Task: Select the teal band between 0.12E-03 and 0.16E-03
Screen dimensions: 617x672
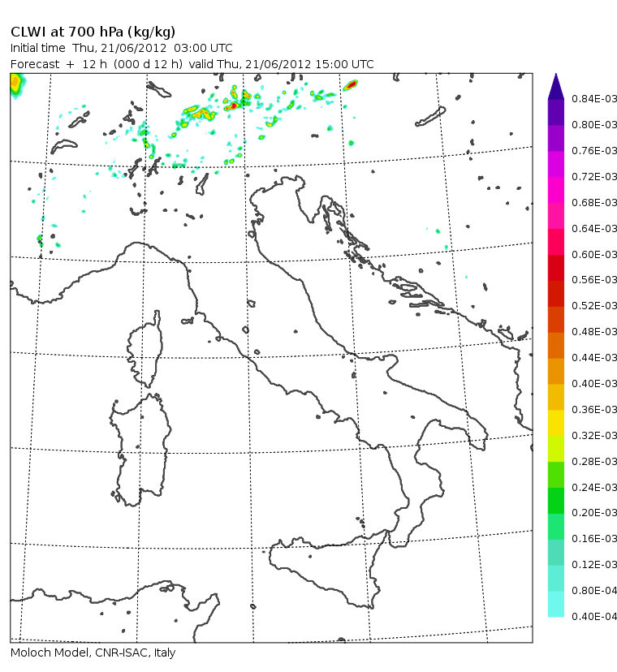Action: pyautogui.click(x=555, y=552)
